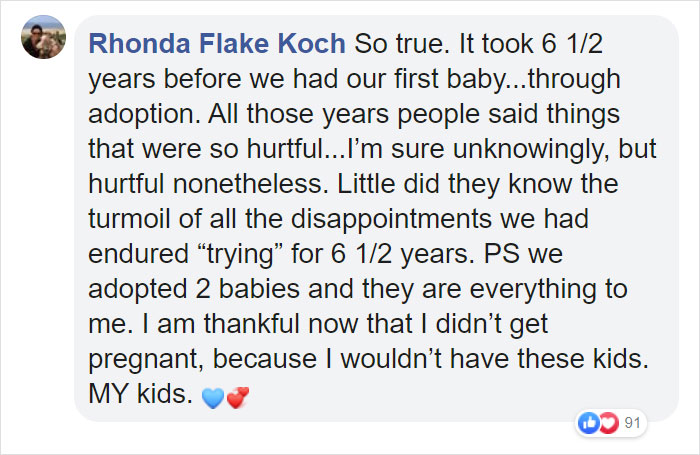
Task: Click the quoted word "trying" in the comment
Action: (x=240, y=255)
